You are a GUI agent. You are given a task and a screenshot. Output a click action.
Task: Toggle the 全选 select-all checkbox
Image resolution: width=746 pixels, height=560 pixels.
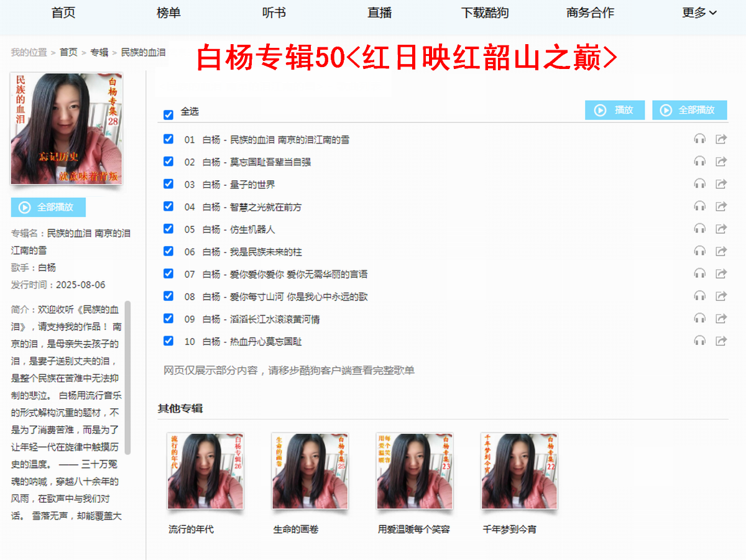[x=168, y=114]
